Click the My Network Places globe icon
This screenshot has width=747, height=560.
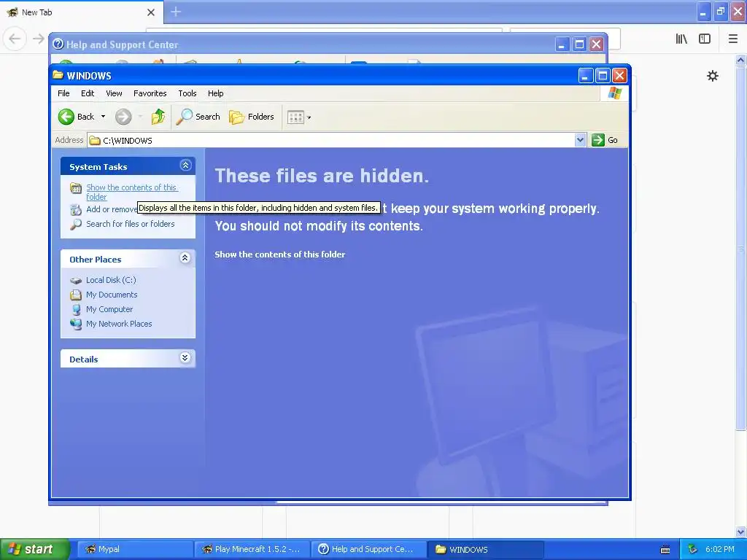[x=76, y=324]
